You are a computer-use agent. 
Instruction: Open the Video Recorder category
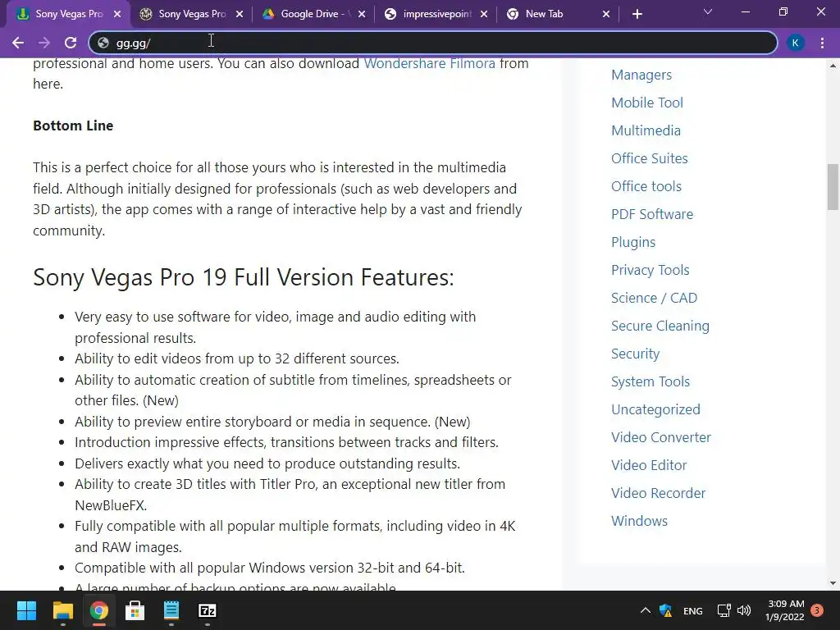pyautogui.click(x=659, y=493)
